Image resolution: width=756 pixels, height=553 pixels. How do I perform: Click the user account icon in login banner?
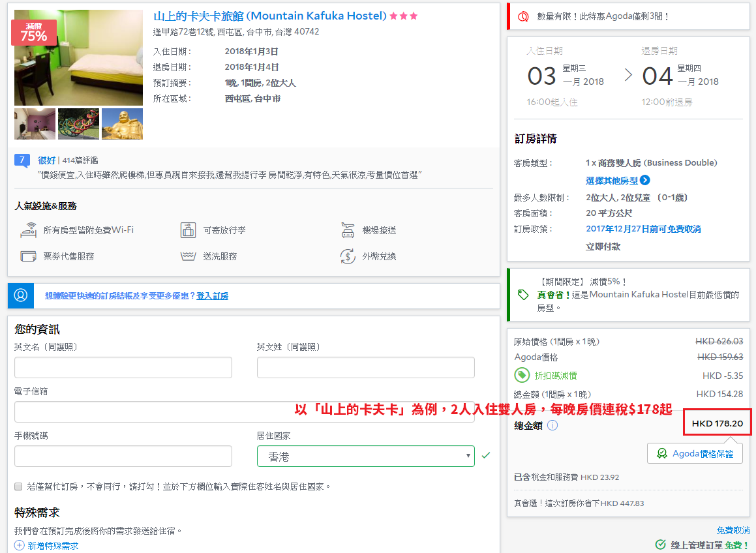(21, 295)
